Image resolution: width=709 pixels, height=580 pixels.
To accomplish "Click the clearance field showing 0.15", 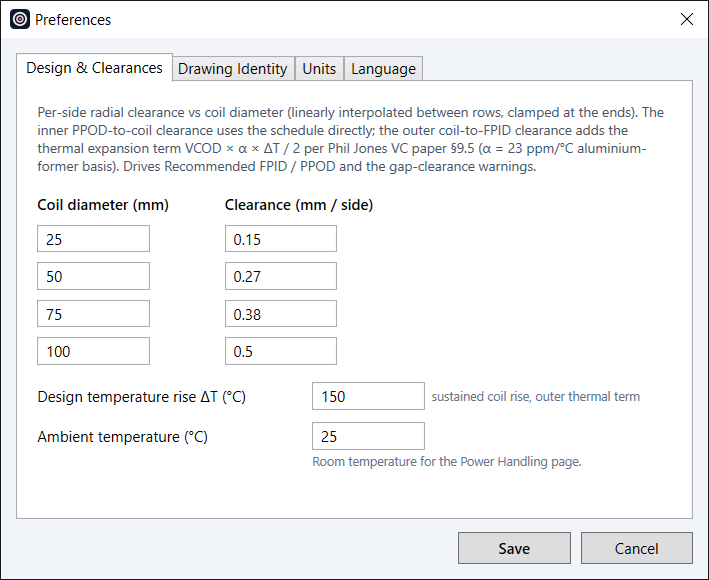I will (x=281, y=239).
